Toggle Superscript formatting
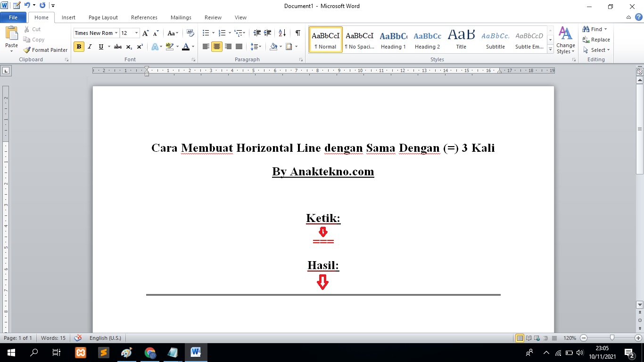This screenshot has width=644, height=362. (140, 47)
